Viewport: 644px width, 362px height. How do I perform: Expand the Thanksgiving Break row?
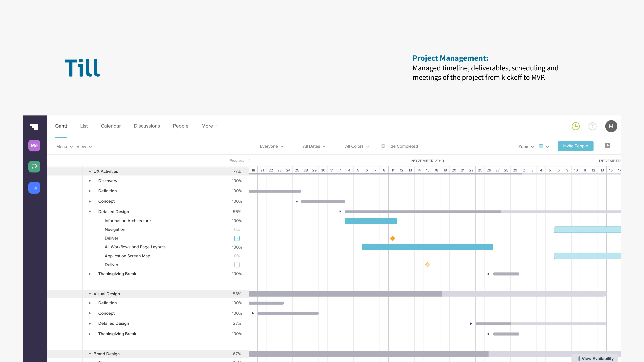(90, 274)
